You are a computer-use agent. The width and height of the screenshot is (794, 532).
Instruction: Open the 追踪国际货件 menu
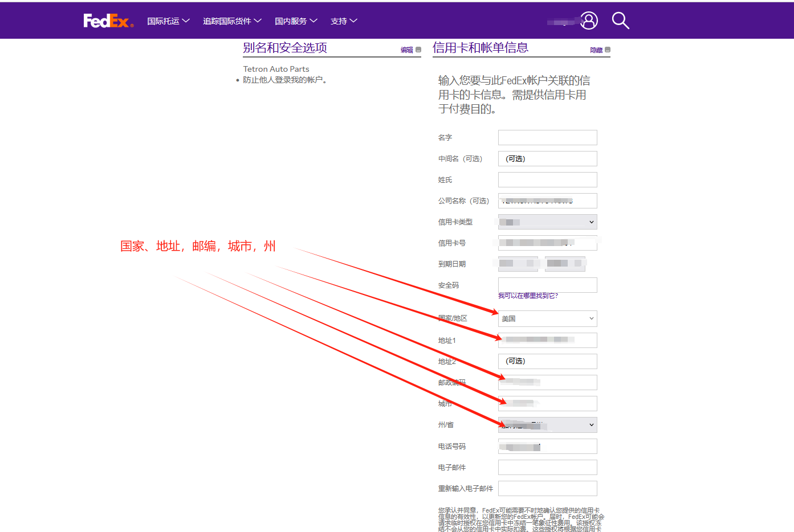[232, 21]
